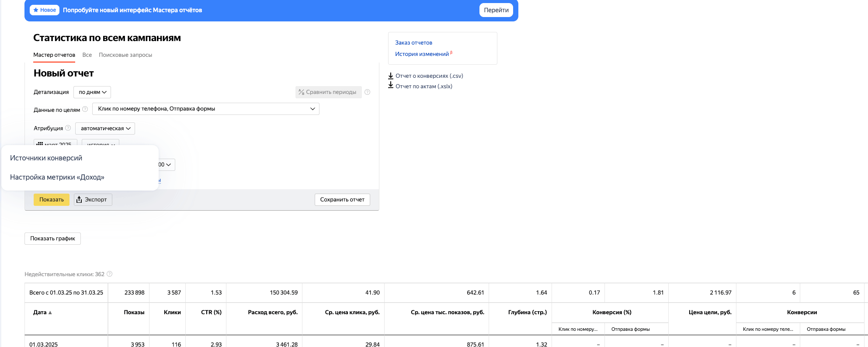The image size is (868, 347).
Task: Expand the Атрибуция 'автоматическая' dropdown
Action: click(x=105, y=128)
